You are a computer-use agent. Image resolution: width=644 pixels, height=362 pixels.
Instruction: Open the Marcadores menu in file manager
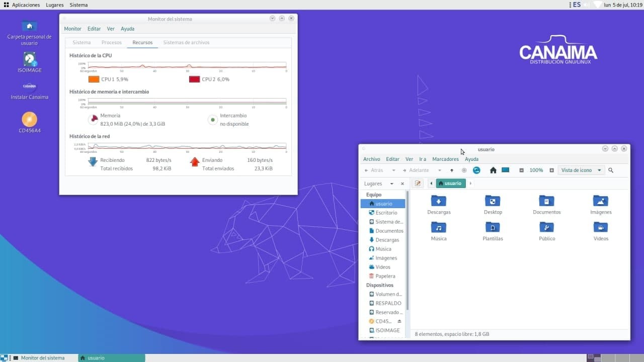pos(445,159)
